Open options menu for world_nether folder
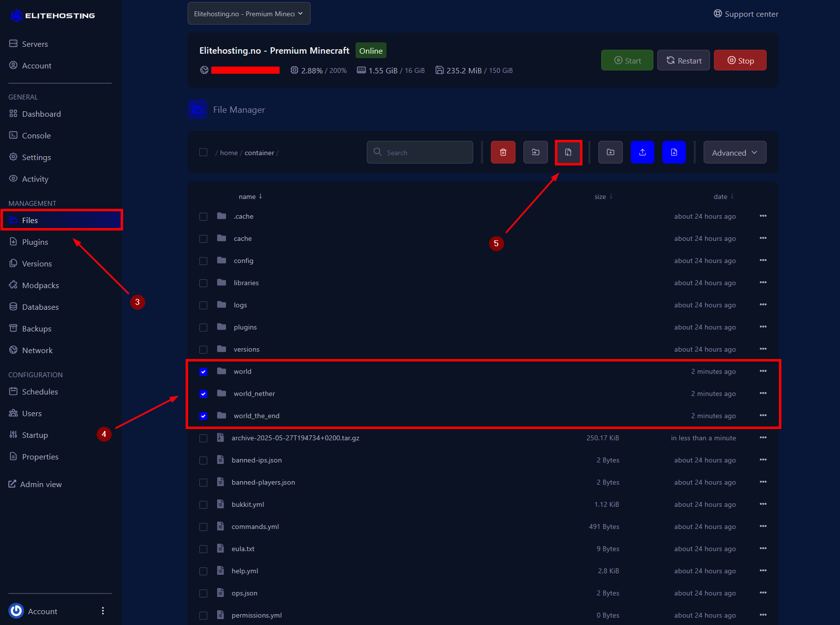Viewport: 840px width, 625px height. pos(763,393)
